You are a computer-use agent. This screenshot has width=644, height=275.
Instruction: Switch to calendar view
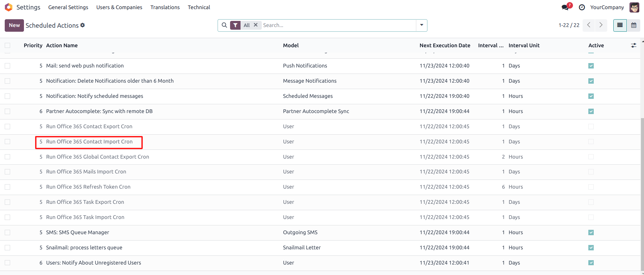(634, 25)
